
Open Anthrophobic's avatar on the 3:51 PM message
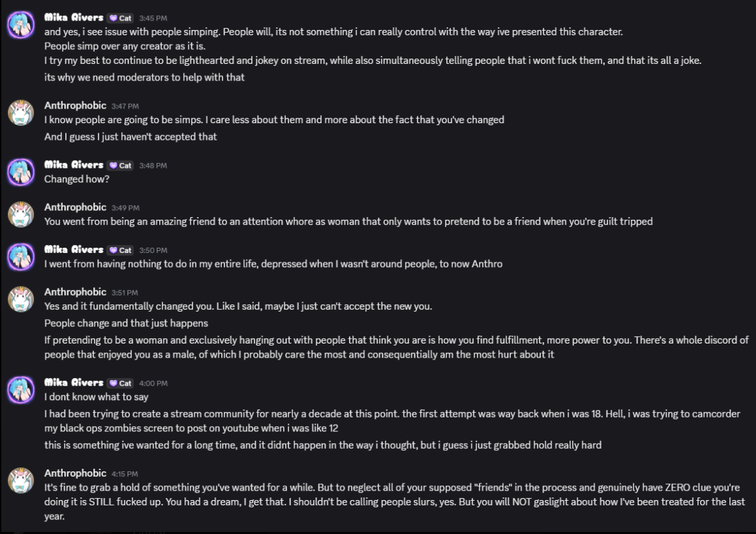tap(21, 300)
